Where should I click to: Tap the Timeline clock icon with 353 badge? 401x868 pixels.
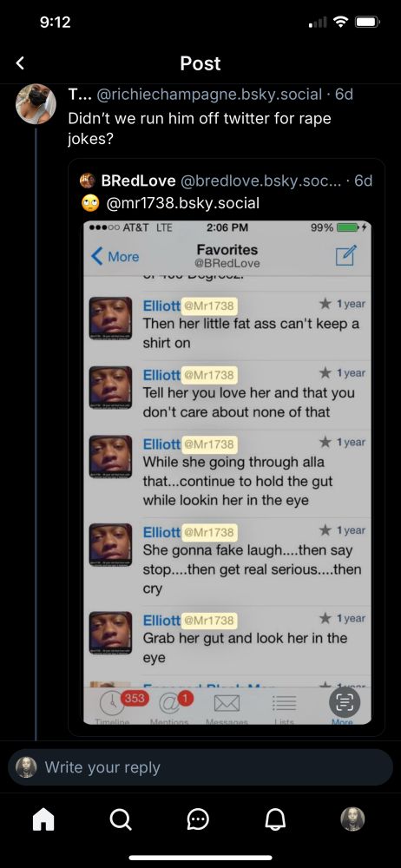coord(114,704)
